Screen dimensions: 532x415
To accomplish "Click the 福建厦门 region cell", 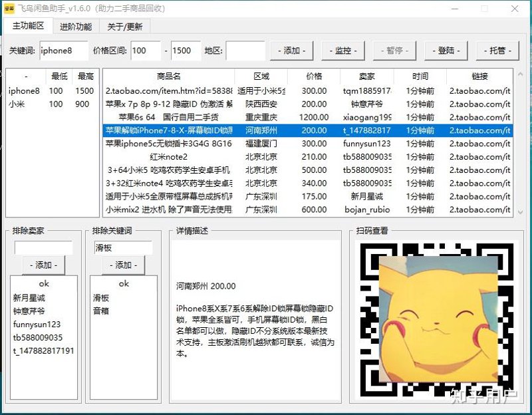I will (261, 144).
